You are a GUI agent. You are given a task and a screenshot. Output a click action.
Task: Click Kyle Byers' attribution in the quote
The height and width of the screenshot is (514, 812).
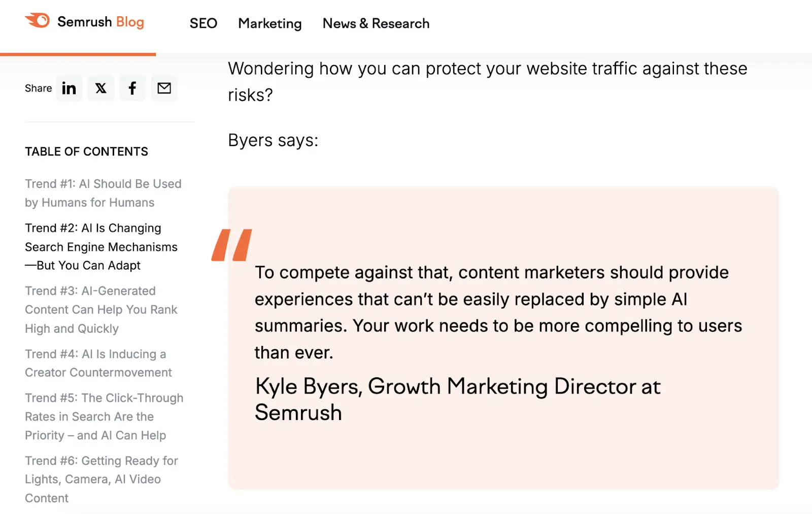click(457, 399)
